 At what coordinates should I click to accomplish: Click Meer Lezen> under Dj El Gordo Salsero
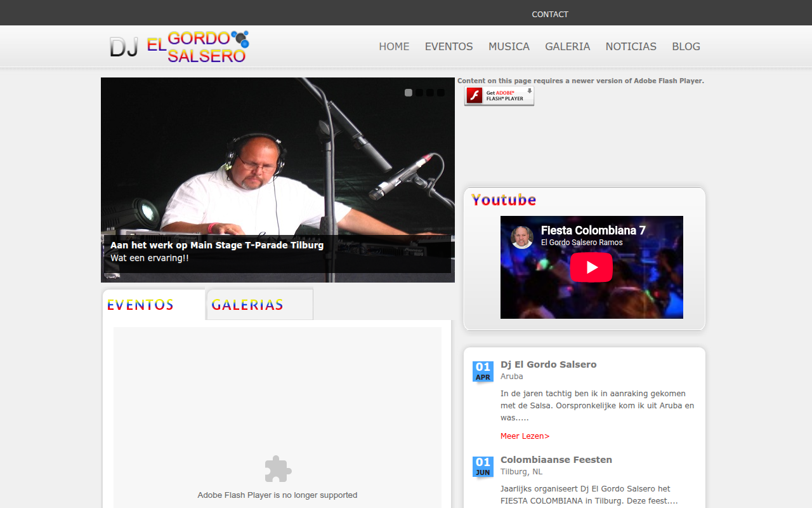525,436
